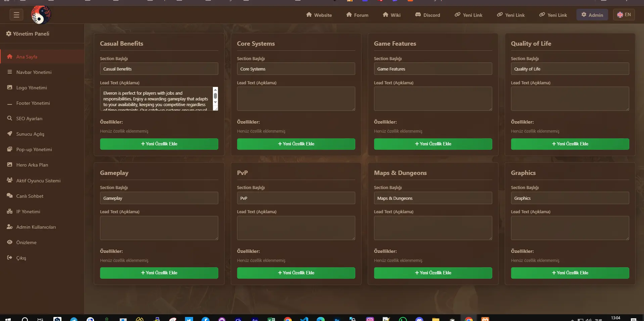Select Navbar Yönetimi in sidebar
The width and height of the screenshot is (644, 321).
[34, 72]
